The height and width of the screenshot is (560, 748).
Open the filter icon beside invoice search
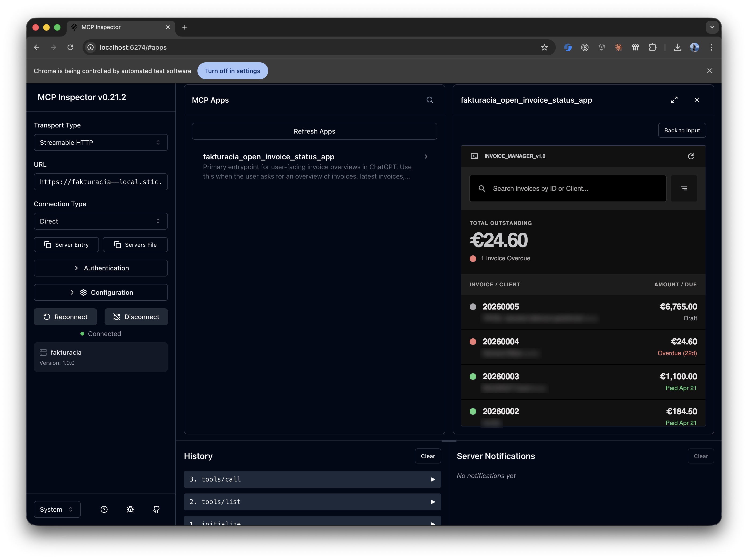684,188
